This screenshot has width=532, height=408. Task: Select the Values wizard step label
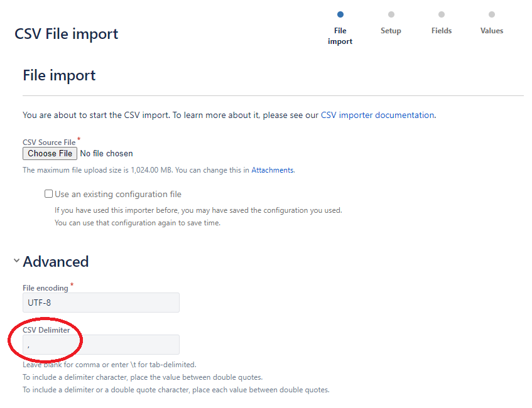[491, 30]
